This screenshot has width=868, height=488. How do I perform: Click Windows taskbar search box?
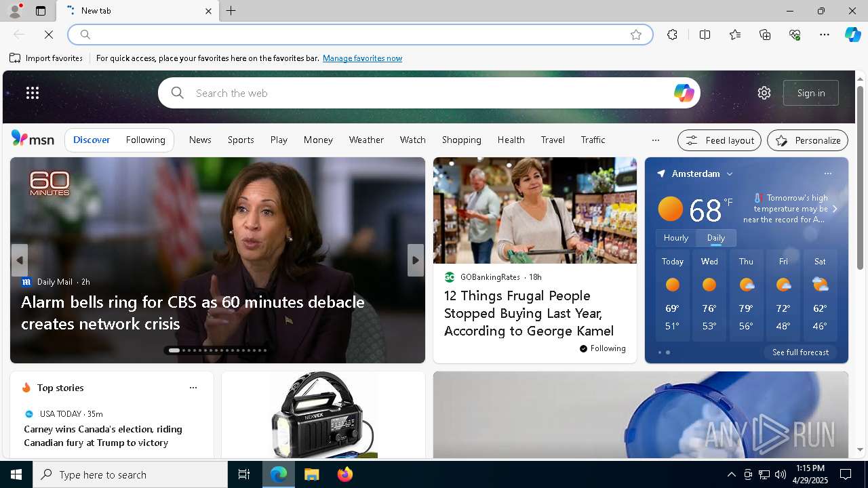coord(130,474)
